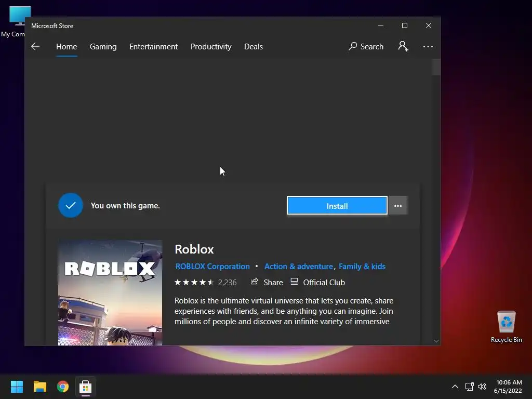Image resolution: width=532 pixels, height=399 pixels.
Task: Click the 2,236 ratings count
Action: [228, 283]
